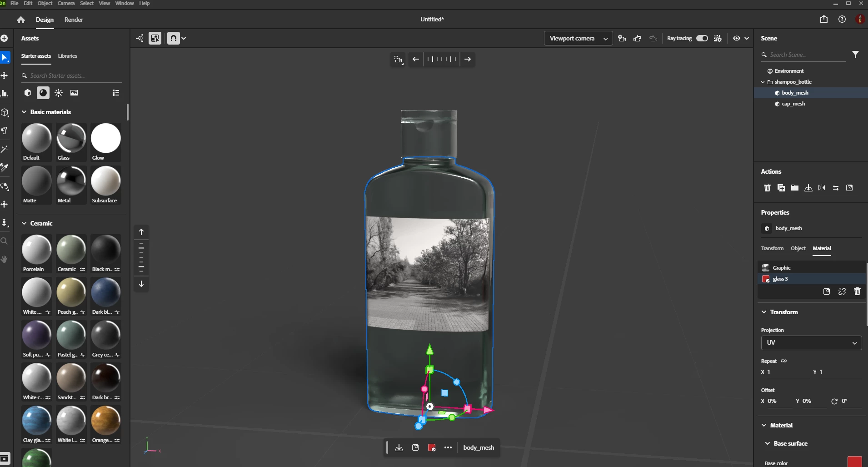Click the add camera icon
Screen dimensions: 868x467
click(x=622, y=38)
